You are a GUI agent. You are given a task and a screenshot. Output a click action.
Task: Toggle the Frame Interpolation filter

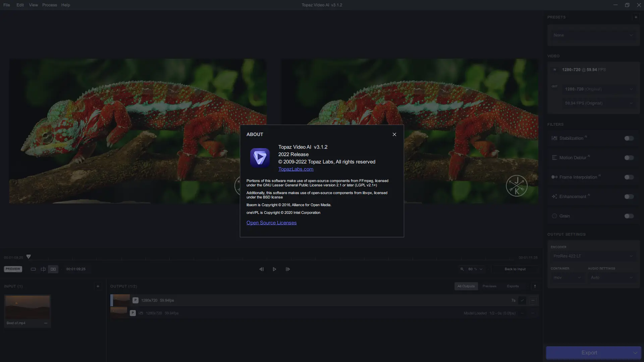pos(629,177)
